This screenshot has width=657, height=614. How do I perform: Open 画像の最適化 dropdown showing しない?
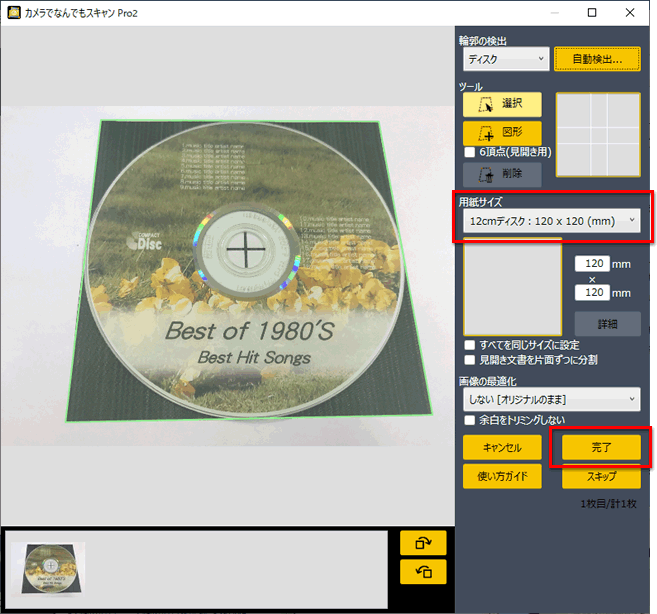coord(552,399)
